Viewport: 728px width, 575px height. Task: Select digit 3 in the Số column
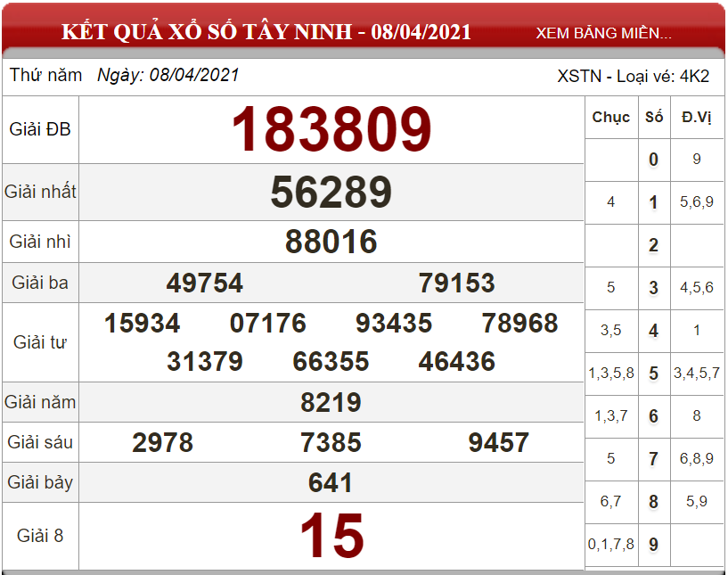(x=653, y=288)
